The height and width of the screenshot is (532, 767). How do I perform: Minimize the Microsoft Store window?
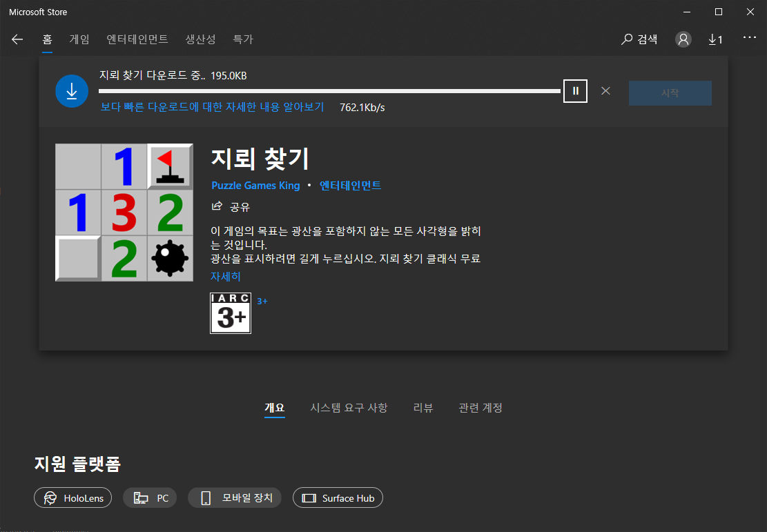[x=687, y=12]
